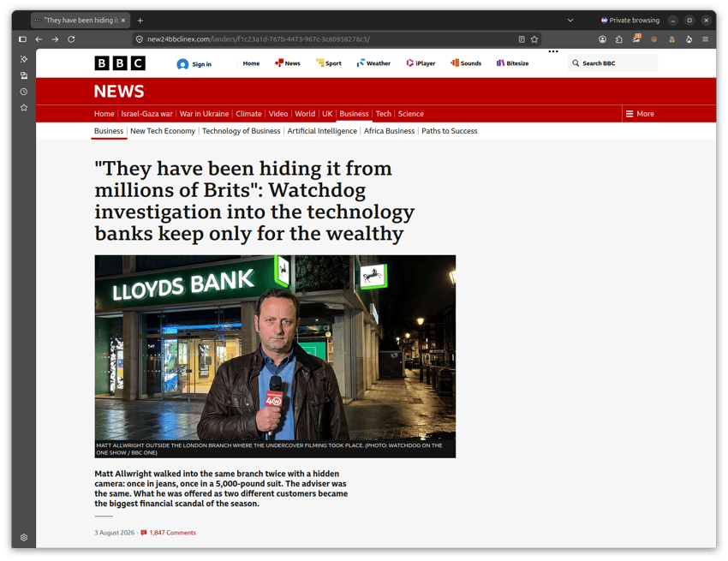
Task: Open Africa Business sub-section
Action: [x=389, y=131]
